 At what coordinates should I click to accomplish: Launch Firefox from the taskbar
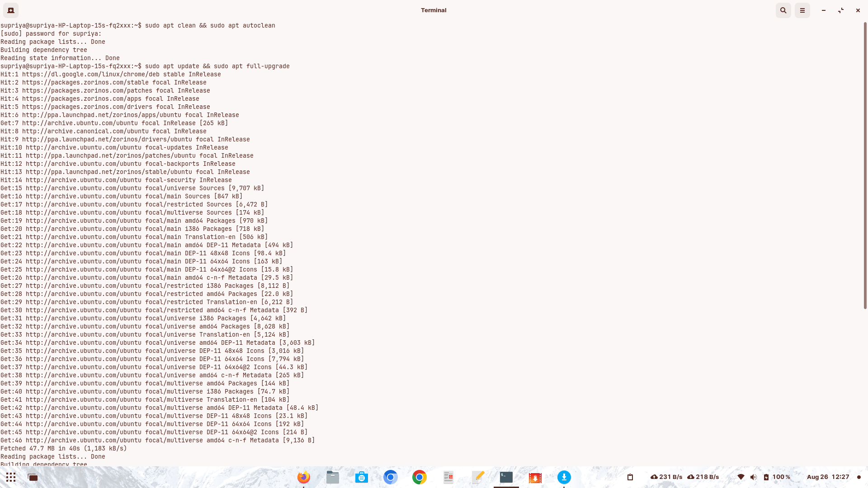click(304, 477)
